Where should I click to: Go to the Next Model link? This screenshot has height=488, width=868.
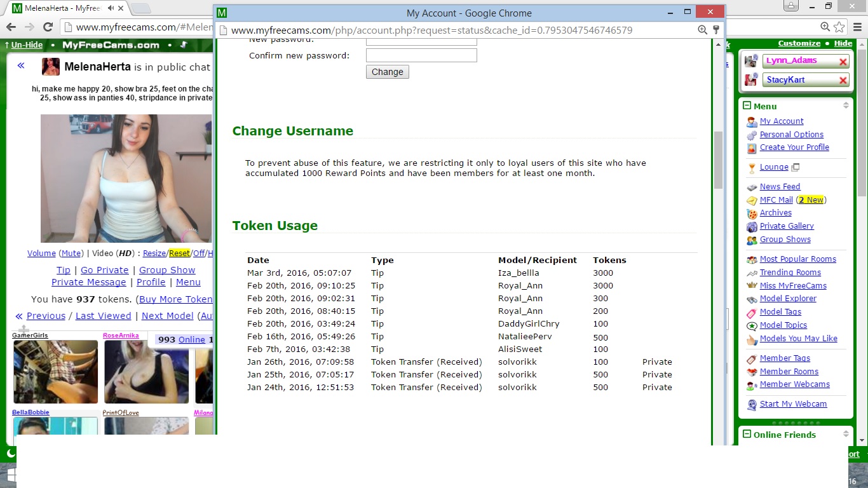(x=167, y=316)
